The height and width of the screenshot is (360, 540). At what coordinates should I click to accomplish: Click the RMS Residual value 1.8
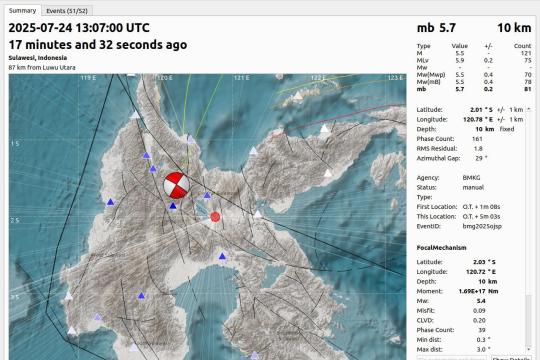pyautogui.click(x=478, y=148)
